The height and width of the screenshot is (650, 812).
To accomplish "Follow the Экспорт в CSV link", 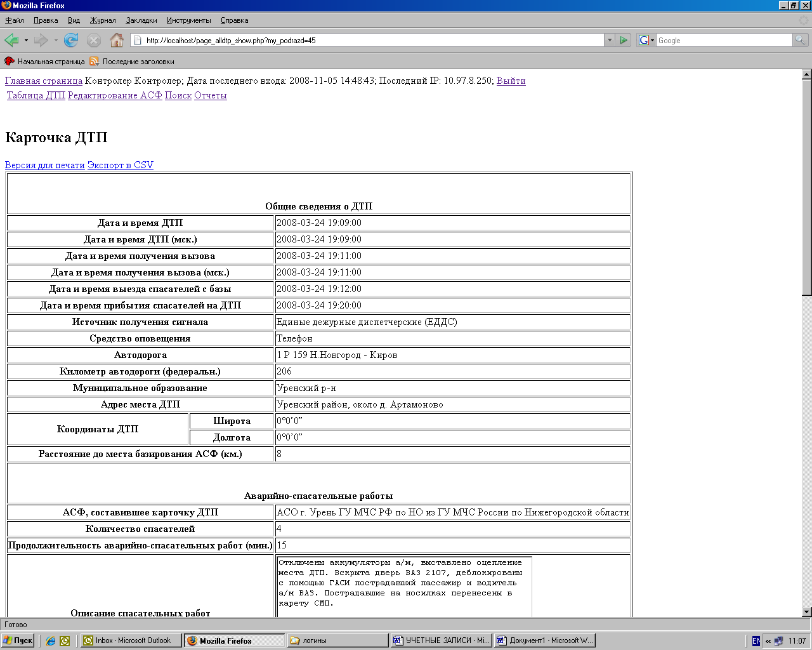I will 121,165.
